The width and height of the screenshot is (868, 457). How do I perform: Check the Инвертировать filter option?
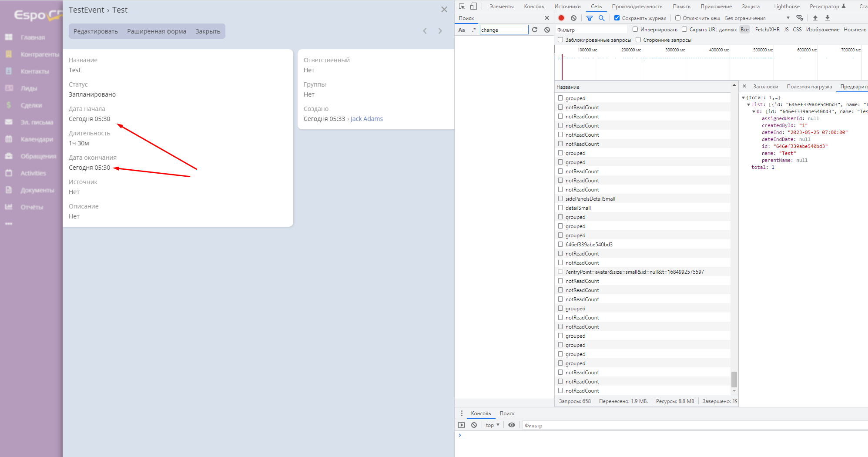click(x=635, y=29)
